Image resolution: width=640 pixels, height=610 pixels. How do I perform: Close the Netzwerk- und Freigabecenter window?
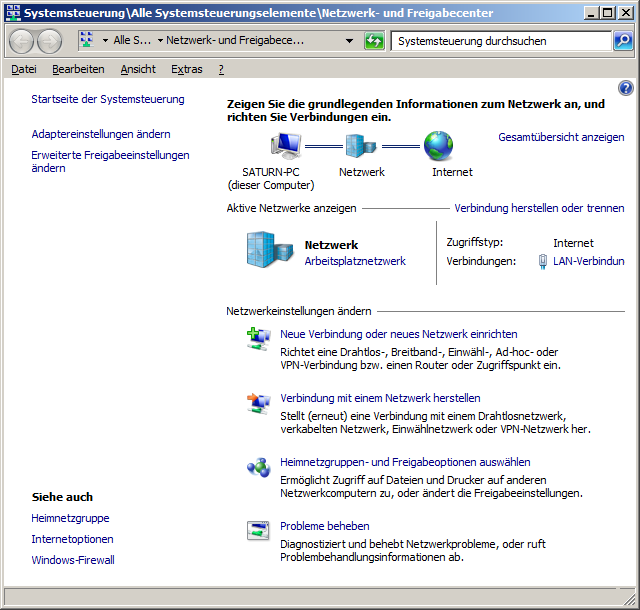626,13
